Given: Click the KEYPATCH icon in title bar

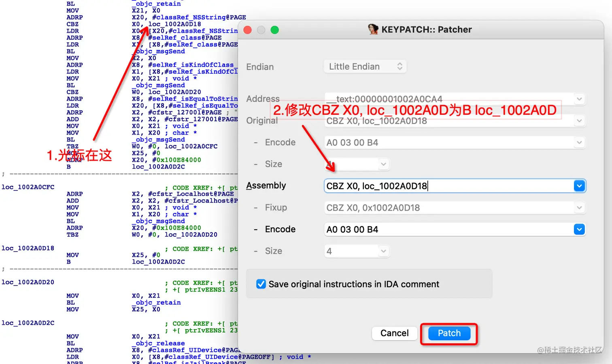Looking at the screenshot, I should [373, 30].
